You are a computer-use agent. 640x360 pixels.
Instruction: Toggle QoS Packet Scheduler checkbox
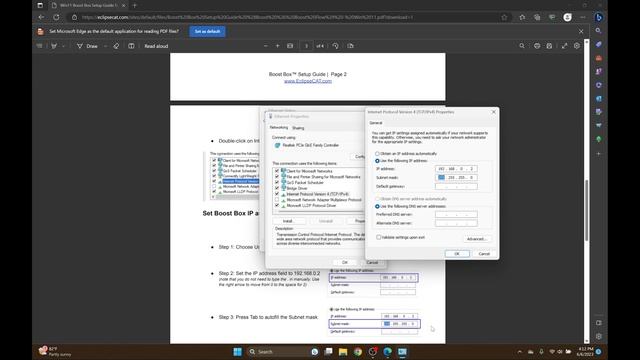point(277,182)
